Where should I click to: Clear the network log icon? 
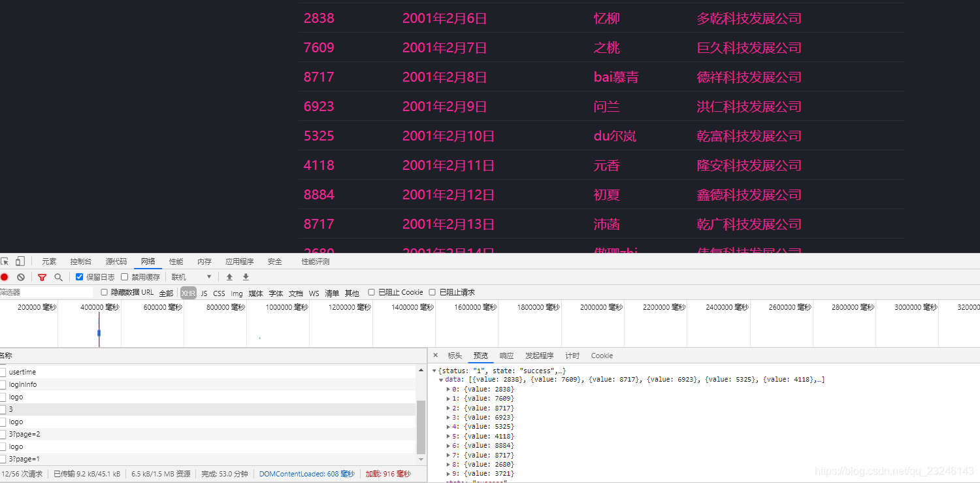tap(21, 277)
